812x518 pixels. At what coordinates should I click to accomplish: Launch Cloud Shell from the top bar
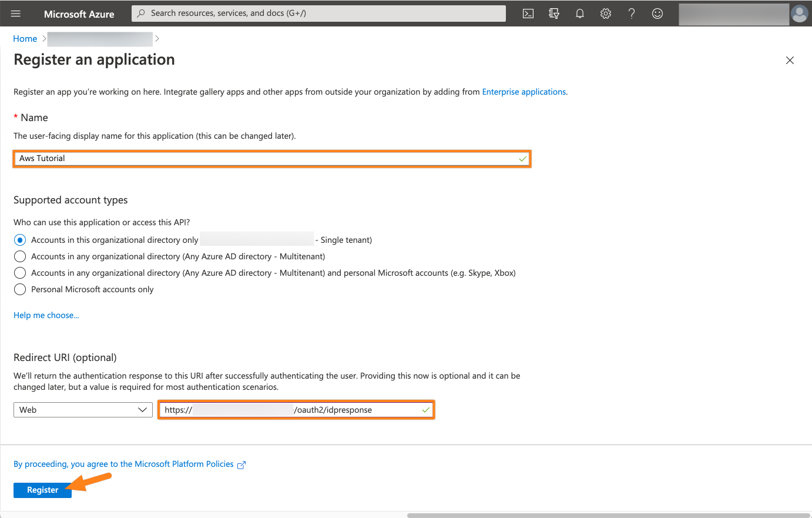(x=528, y=14)
